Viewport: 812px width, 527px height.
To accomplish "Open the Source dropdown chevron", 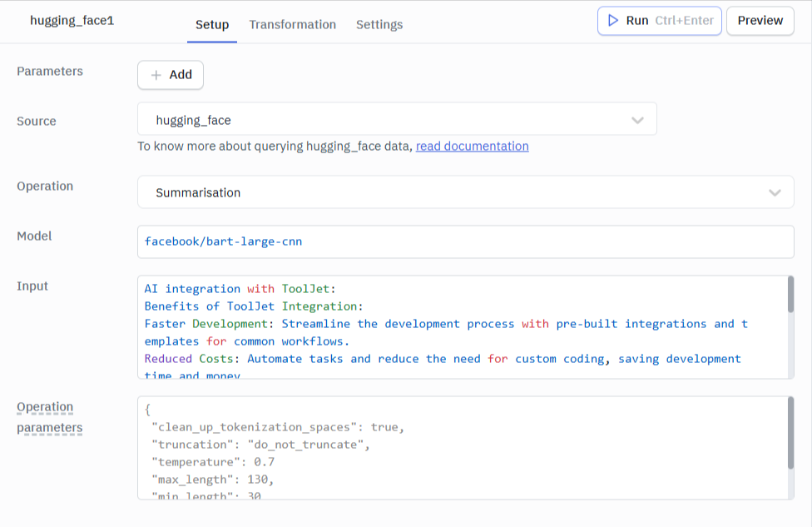I will [x=637, y=120].
